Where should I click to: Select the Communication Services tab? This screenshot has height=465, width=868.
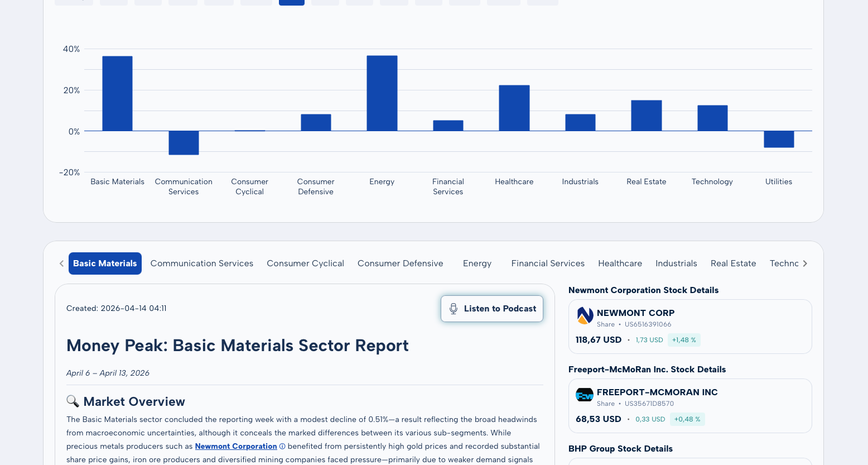pos(201,263)
